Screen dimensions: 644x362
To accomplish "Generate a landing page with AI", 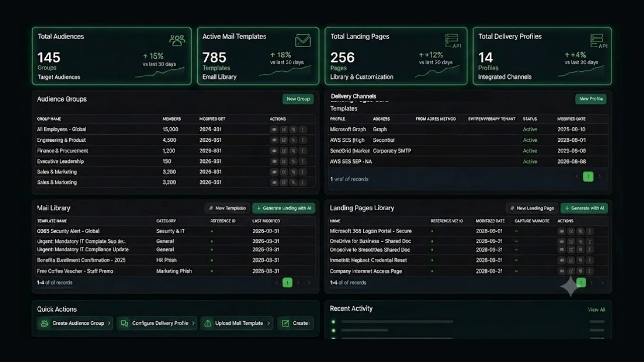I will pos(584,208).
